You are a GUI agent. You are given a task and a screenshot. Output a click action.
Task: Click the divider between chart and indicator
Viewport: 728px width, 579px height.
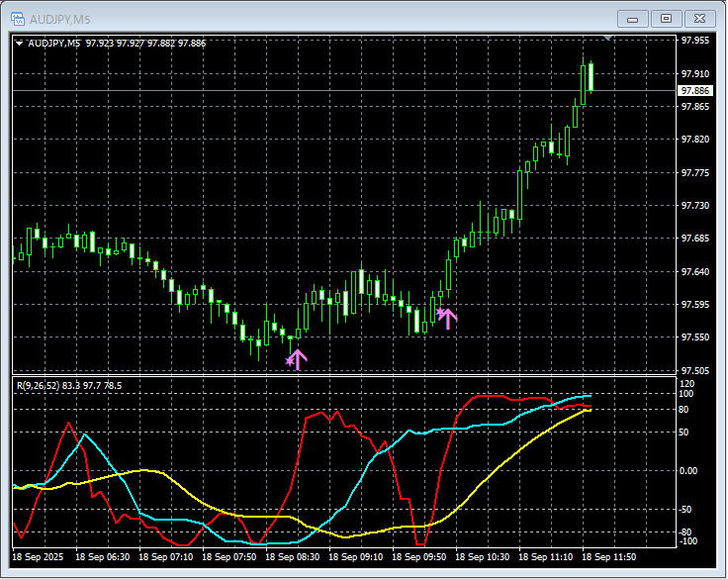pyautogui.click(x=346, y=375)
